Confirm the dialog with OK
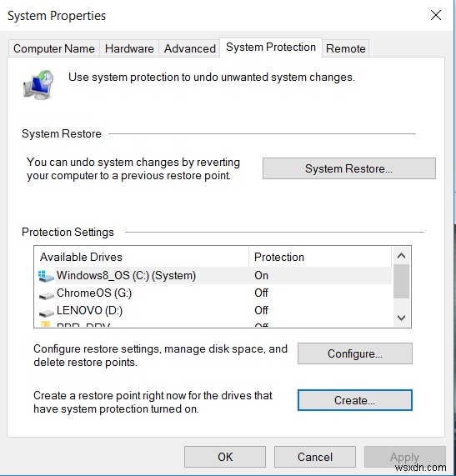The image size is (456, 476). tap(225, 457)
